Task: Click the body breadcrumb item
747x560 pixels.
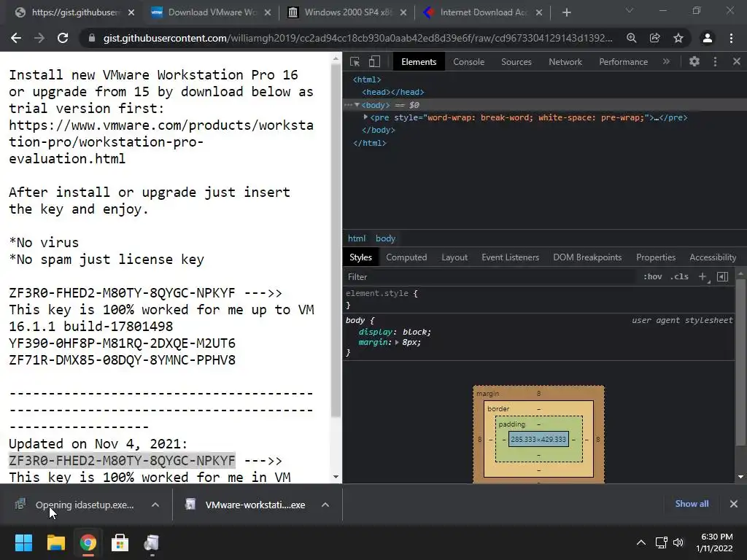Action: 385,238
